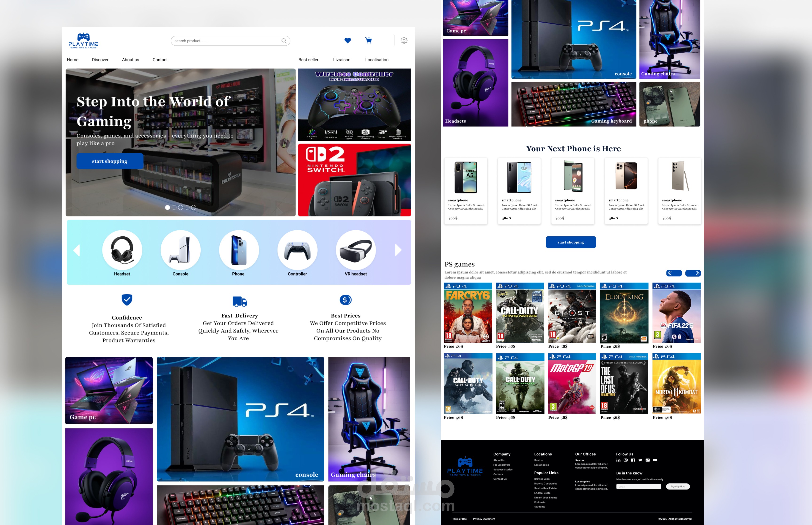Viewport: 812px width, 525px height.
Task: Click start shopping below the phone cards
Action: (x=571, y=242)
